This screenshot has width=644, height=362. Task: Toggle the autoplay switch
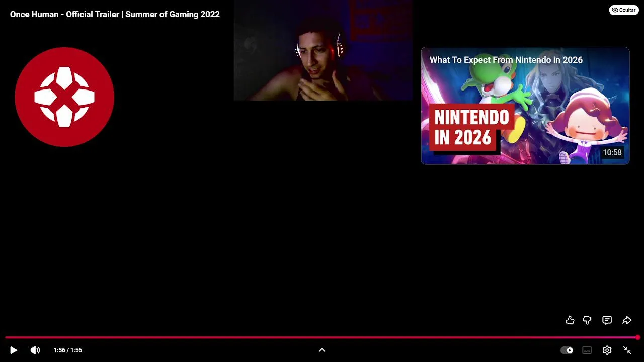[567, 350]
